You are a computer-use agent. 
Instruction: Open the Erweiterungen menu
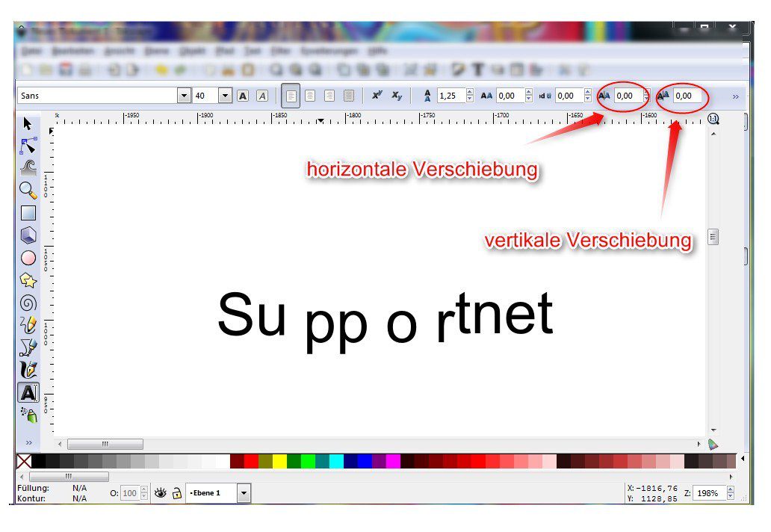click(x=331, y=51)
